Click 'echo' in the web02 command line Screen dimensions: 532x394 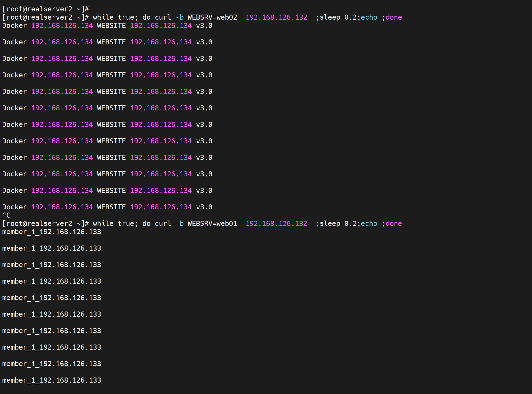click(x=369, y=17)
